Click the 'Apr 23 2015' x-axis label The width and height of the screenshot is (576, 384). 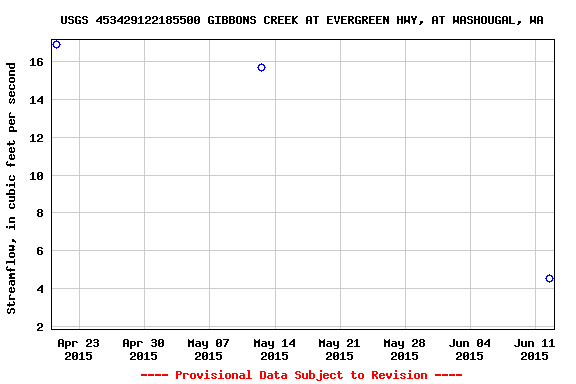78,349
